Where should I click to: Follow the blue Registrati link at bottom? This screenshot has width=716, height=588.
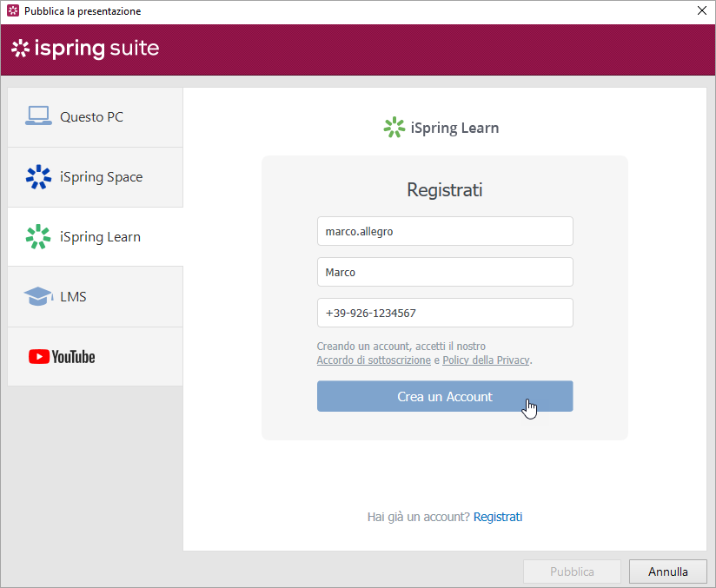(x=498, y=517)
